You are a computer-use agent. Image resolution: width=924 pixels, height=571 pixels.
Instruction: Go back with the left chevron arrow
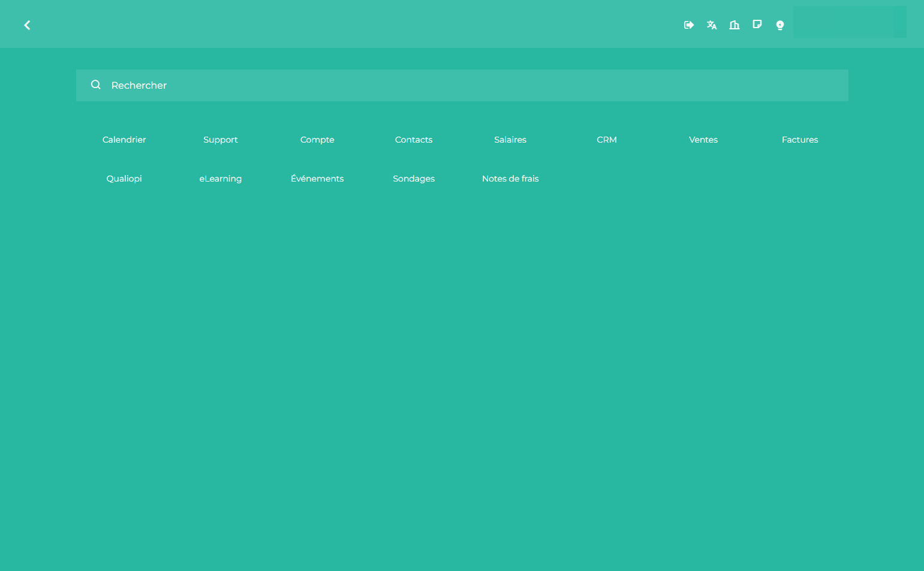(27, 25)
